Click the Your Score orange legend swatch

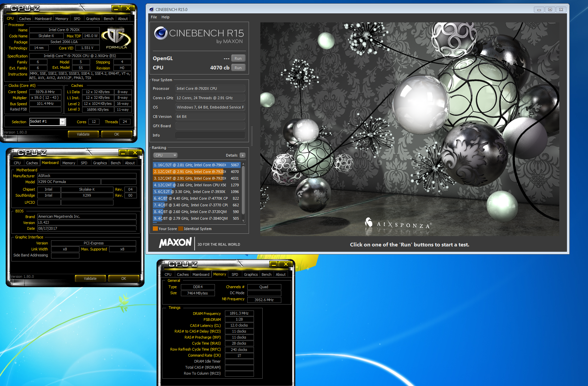coord(155,229)
